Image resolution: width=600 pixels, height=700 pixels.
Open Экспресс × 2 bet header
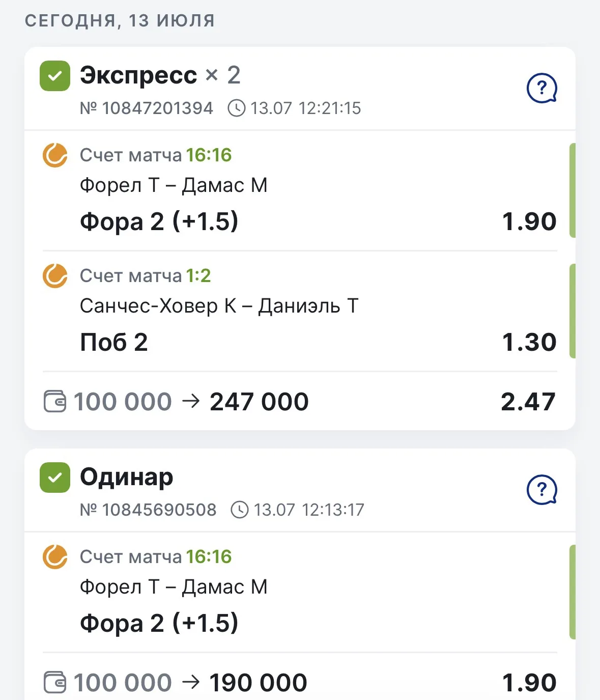[x=300, y=89]
